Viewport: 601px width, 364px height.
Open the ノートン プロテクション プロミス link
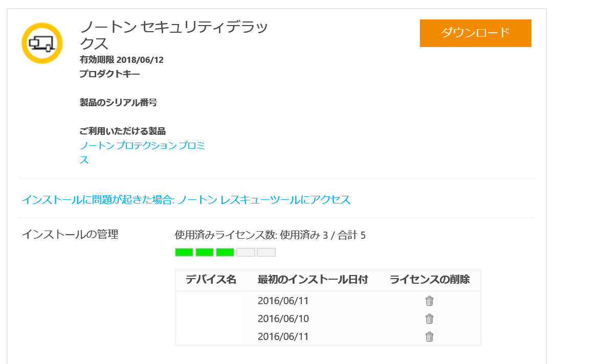(142, 146)
